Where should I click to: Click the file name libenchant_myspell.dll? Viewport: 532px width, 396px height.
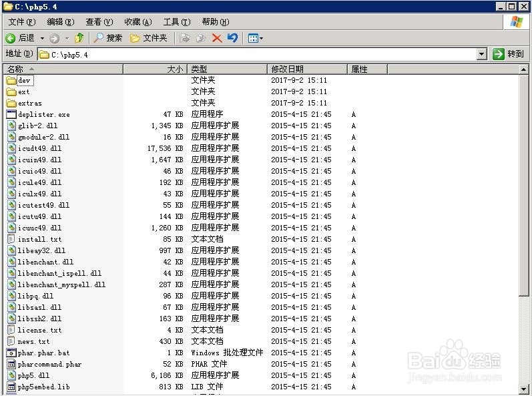click(61, 284)
